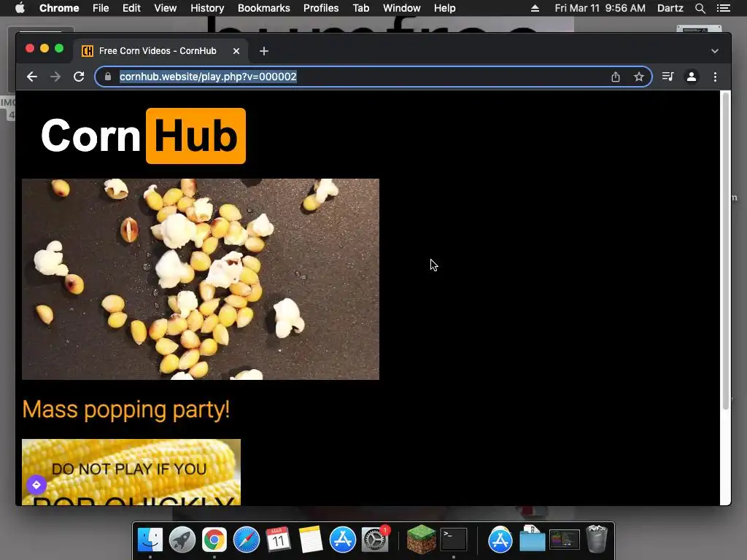This screenshot has width=747, height=560.
Task: Click the purple floating diamond icon
Action: point(36,485)
